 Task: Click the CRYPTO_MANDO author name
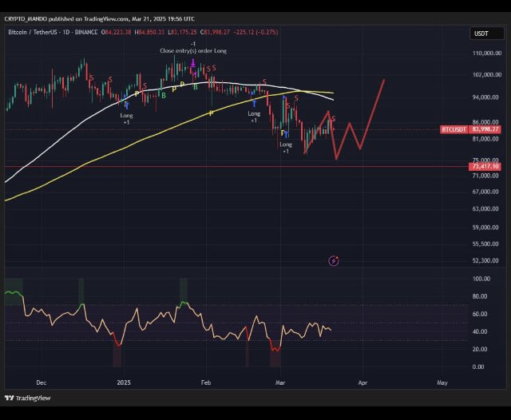[x=26, y=19]
